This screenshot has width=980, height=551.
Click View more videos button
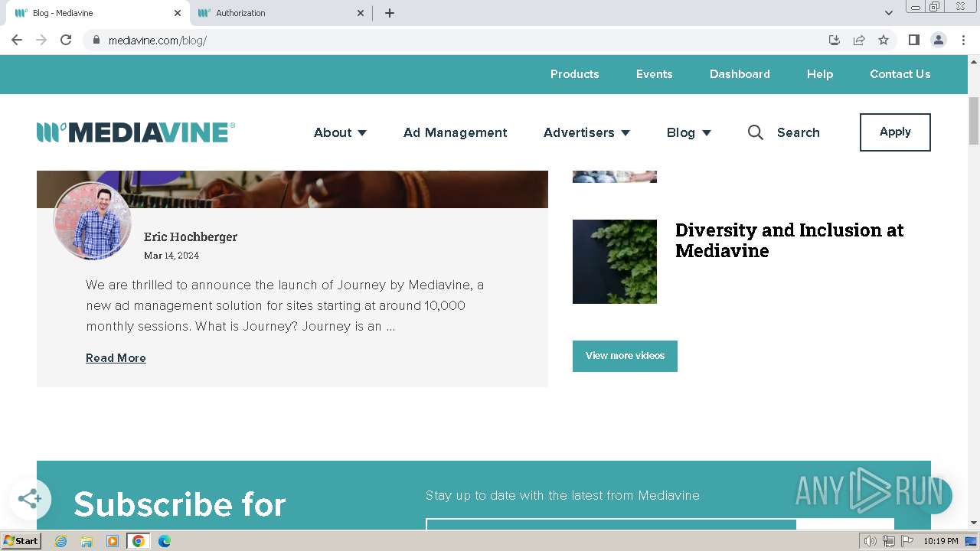625,356
